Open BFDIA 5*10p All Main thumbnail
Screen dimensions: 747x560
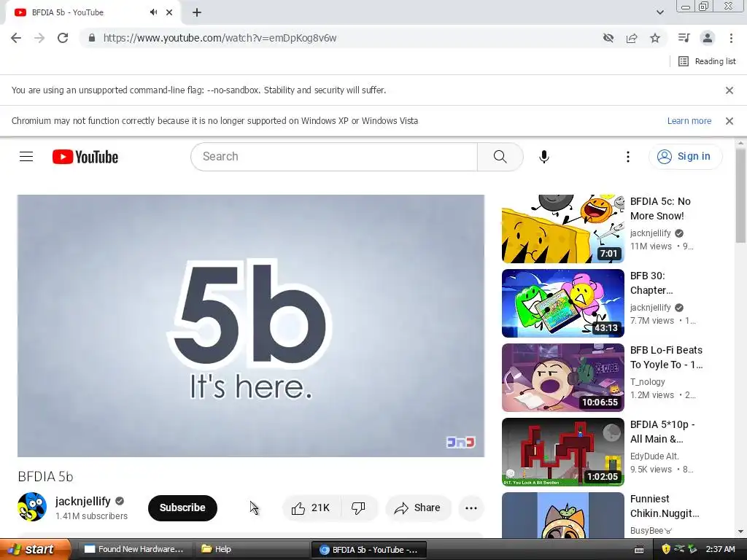tap(562, 451)
